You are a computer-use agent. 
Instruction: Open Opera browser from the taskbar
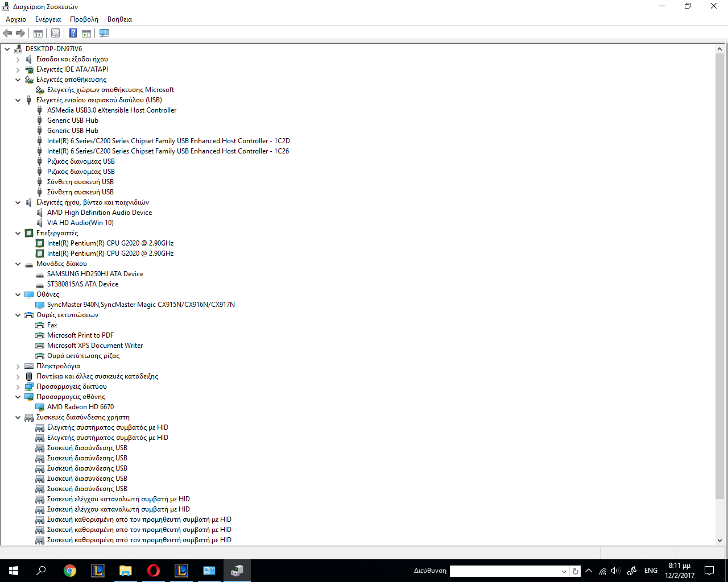tap(154, 571)
